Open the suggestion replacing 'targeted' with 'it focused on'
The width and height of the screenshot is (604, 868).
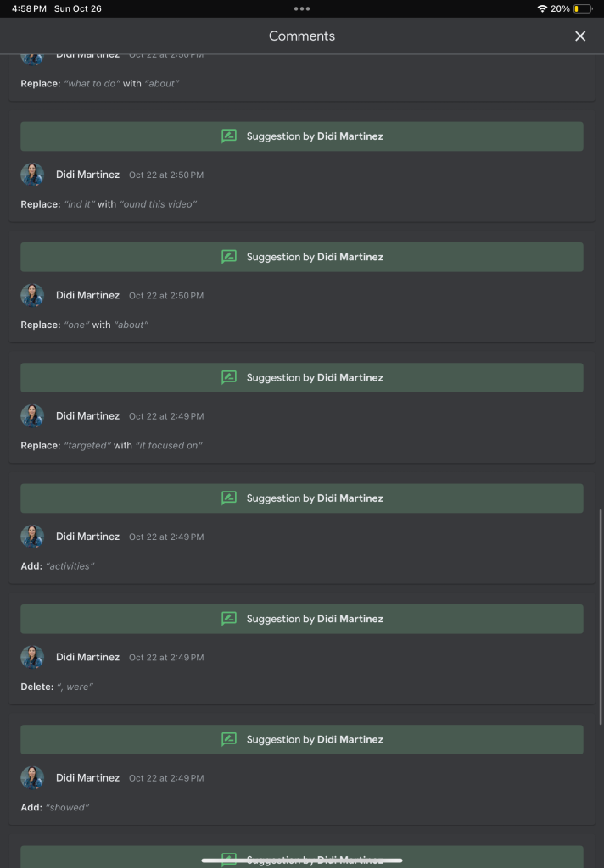(111, 446)
